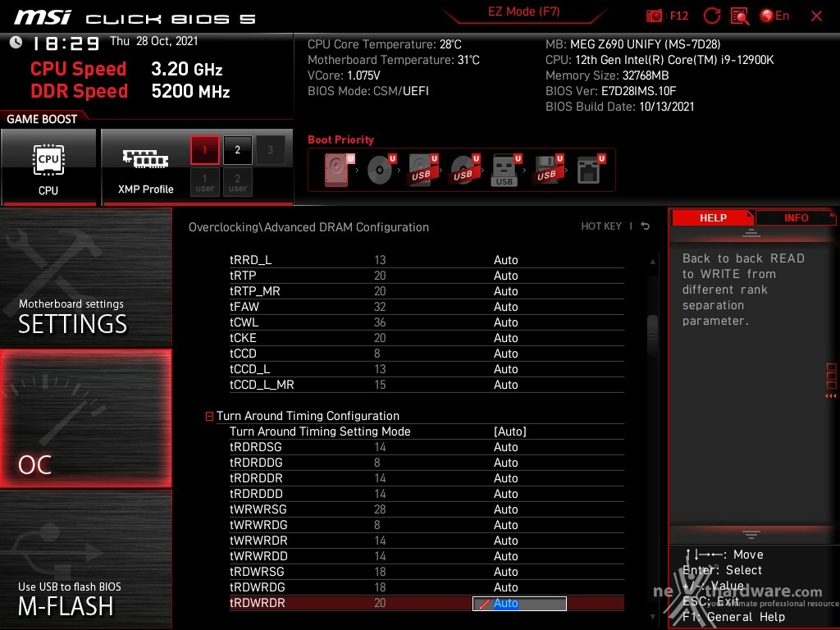Image resolution: width=840 pixels, height=630 pixels.
Task: Select tCCD_L_MR row label
Action: coord(262,385)
